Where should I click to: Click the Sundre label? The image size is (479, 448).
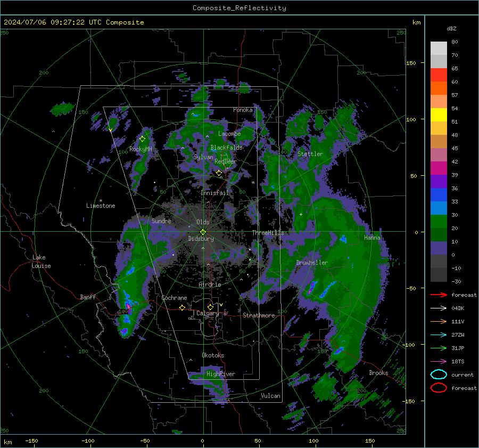tap(161, 221)
